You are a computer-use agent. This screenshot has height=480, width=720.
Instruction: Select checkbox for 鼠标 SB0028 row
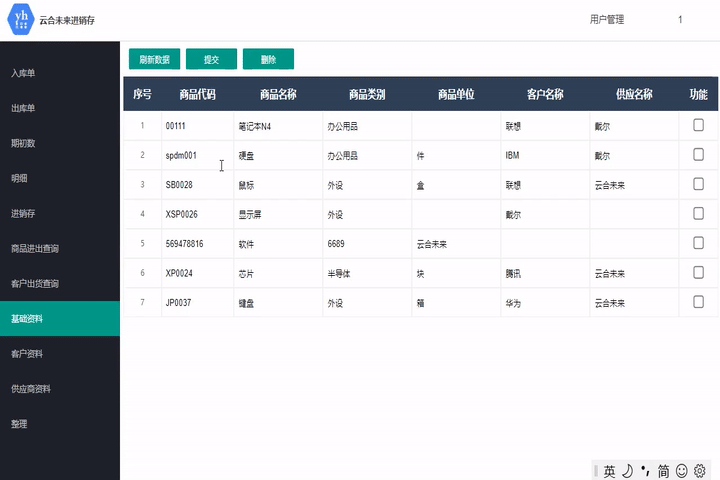point(698,184)
